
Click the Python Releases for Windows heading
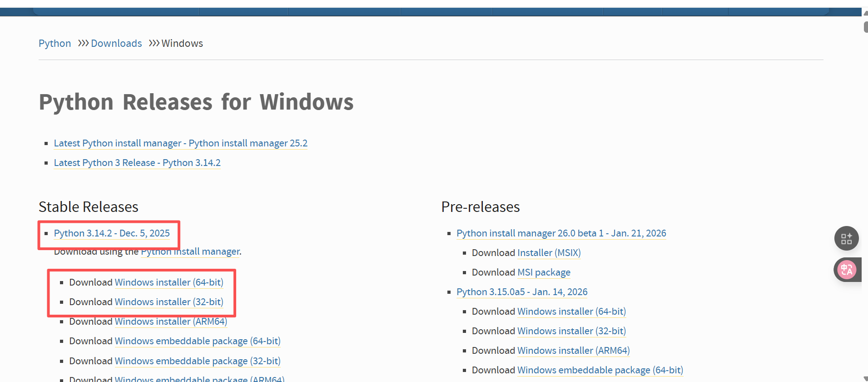pyautogui.click(x=196, y=102)
